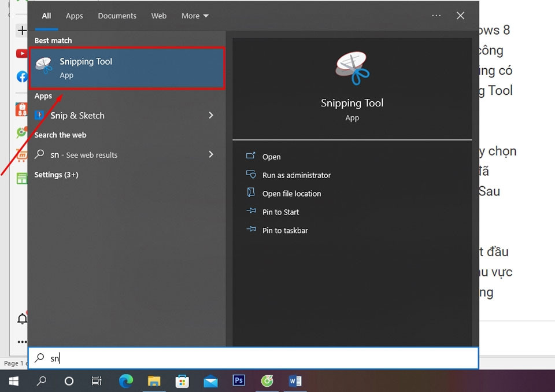Switch to the All tab

[46, 16]
